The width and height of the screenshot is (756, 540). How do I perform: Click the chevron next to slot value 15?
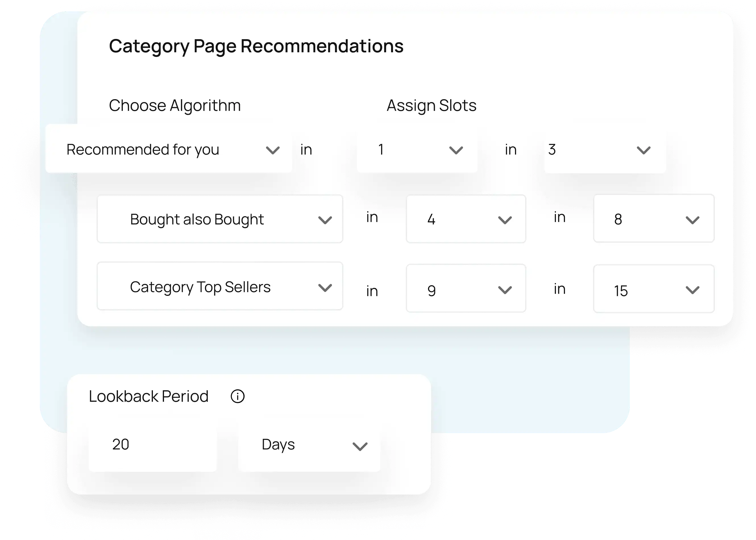point(693,290)
